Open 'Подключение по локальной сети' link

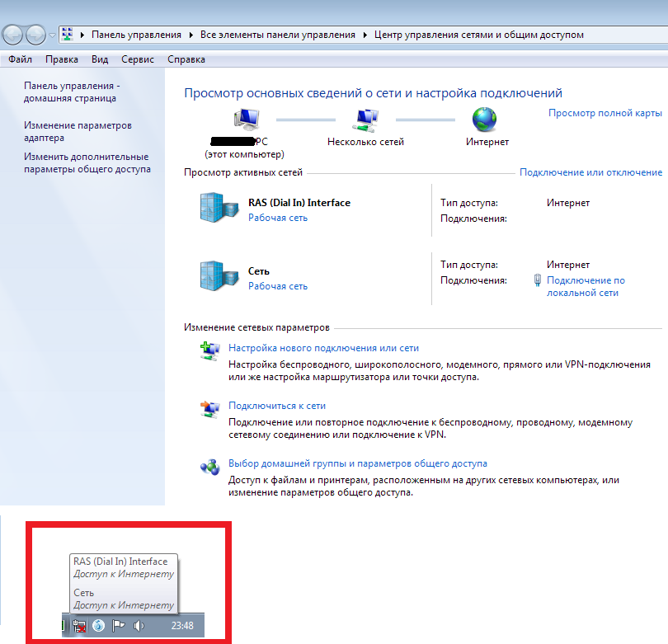586,286
